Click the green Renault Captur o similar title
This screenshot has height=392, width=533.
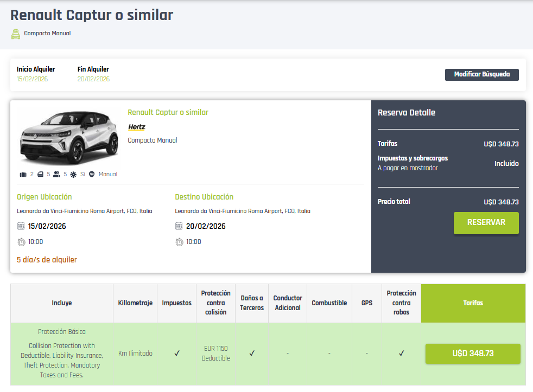pos(168,112)
